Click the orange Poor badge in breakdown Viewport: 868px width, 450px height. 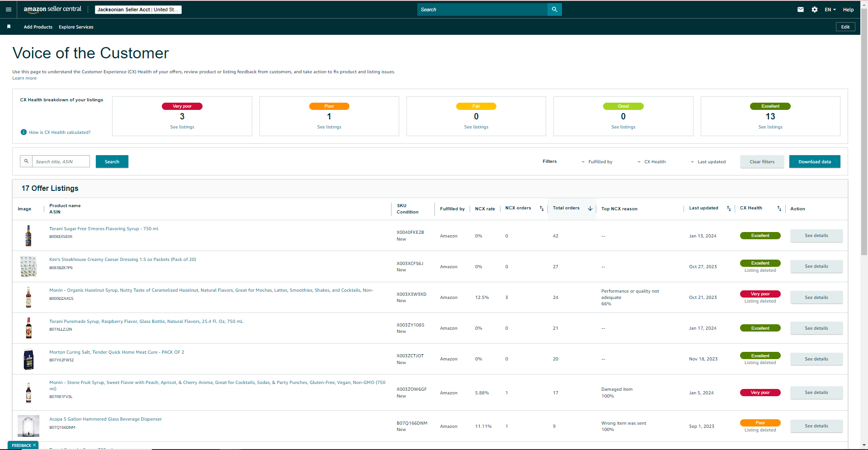pos(329,106)
